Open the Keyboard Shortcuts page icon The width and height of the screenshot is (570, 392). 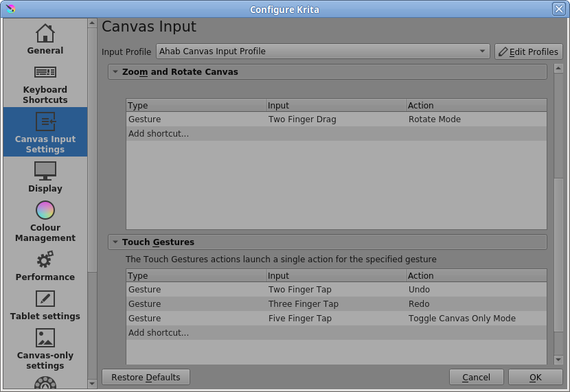pyautogui.click(x=45, y=72)
